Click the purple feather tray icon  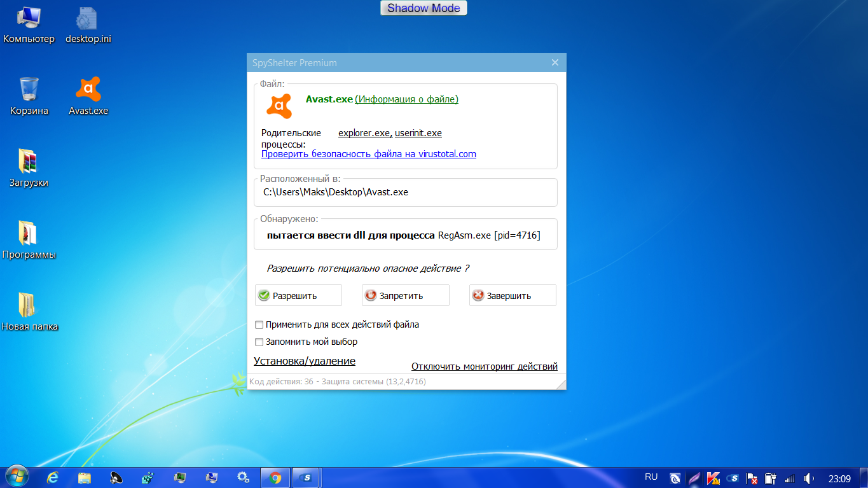coord(694,478)
